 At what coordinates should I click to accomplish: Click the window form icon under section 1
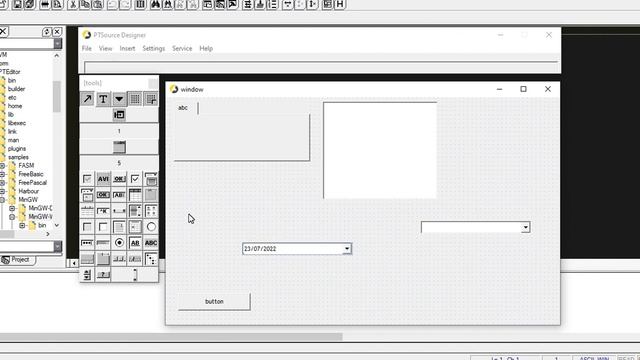tap(119, 147)
